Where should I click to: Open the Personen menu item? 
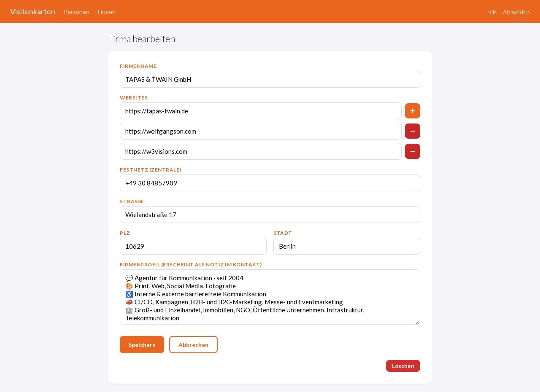tap(76, 12)
